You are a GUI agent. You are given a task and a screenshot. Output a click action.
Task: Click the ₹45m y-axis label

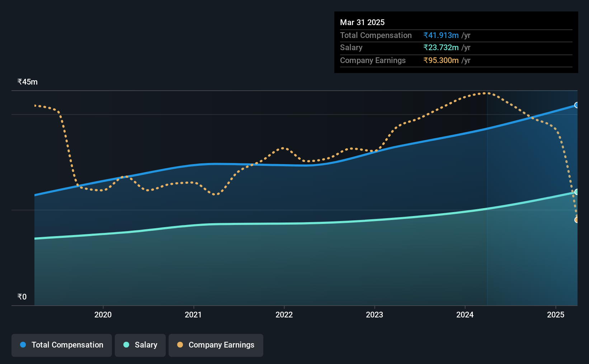tap(28, 82)
